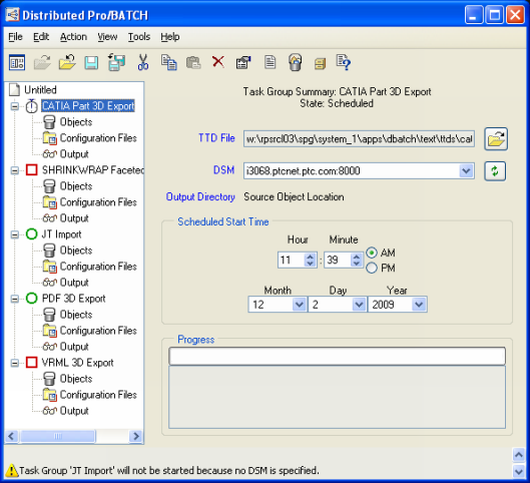This screenshot has height=483, width=530.
Task: Increase the Hour spinner value
Action: tap(309, 257)
